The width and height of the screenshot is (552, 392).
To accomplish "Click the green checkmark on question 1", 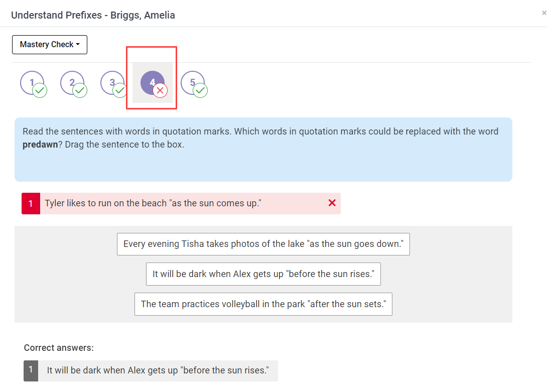I will [39, 91].
